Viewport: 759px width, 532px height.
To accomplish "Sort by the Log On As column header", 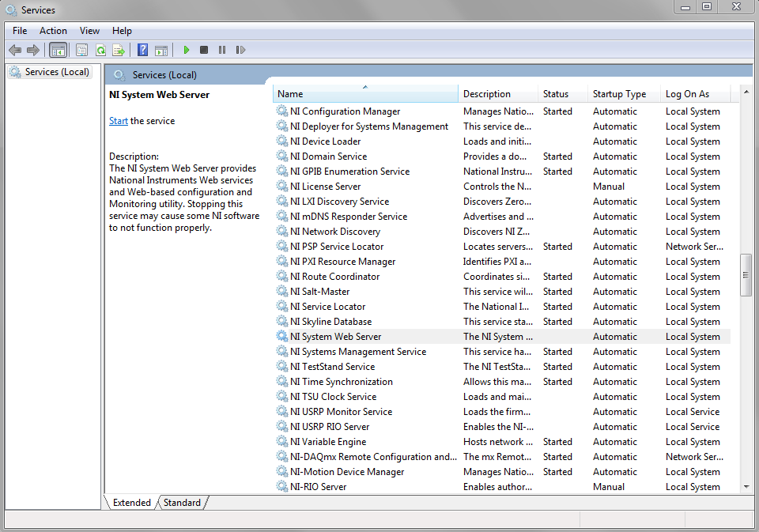I will [695, 94].
